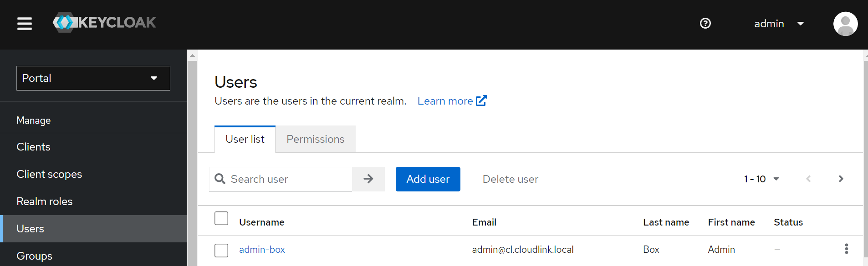
Task: Open the admin-box user link
Action: coord(262,250)
